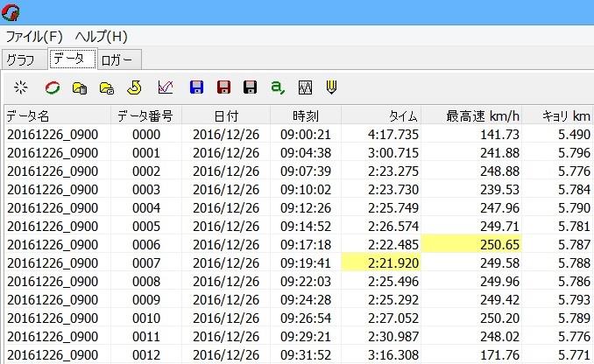Click the lap time 3:16.308
The width and height of the screenshot is (594, 364).
coord(392,355)
